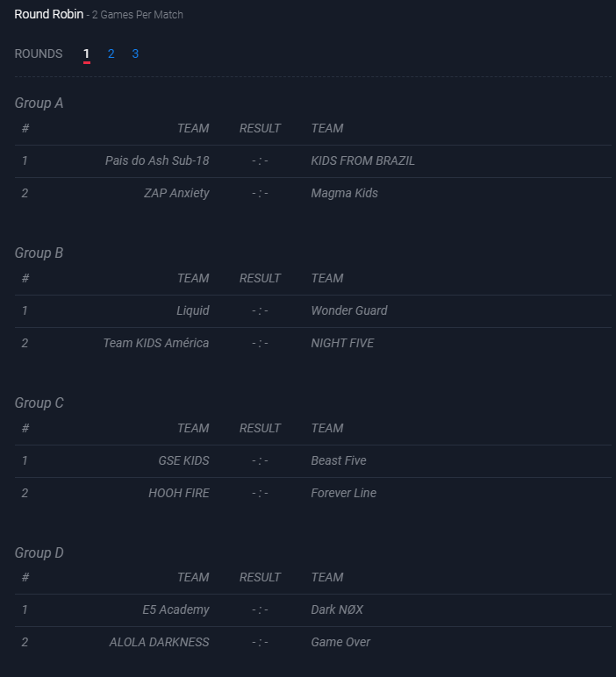Viewport: 616px width, 677px height.
Task: Click result of ALOLA DARKNESS match
Action: [x=260, y=642]
